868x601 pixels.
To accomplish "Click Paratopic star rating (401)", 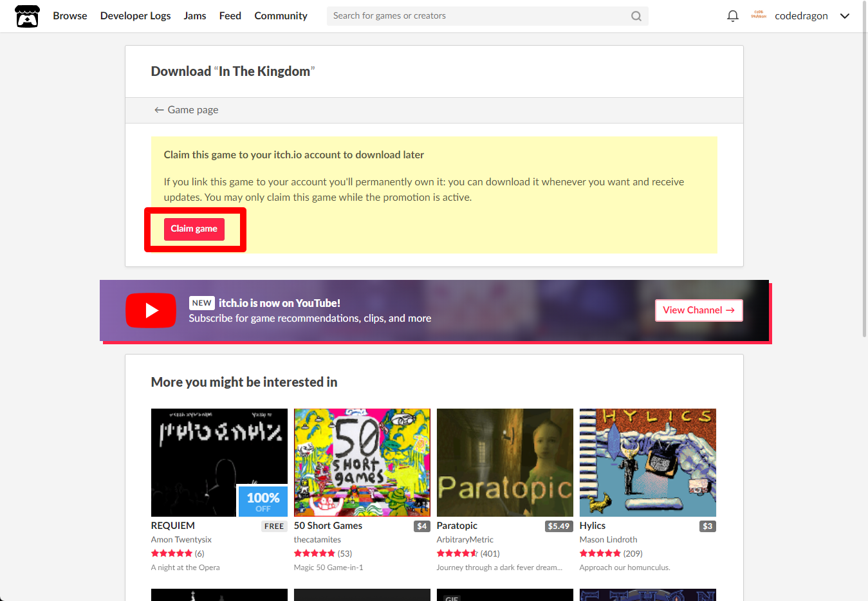I will tap(468, 553).
